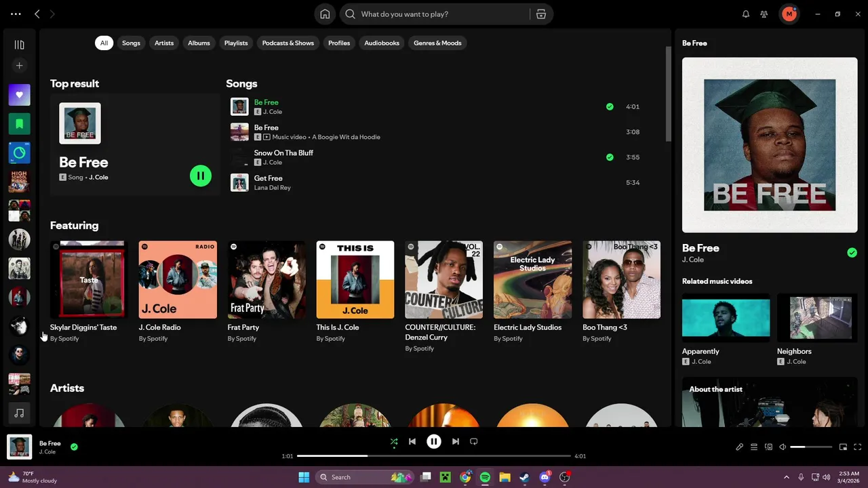This screenshot has width=868, height=488.
Task: Skip to next track
Action: [x=456, y=442]
